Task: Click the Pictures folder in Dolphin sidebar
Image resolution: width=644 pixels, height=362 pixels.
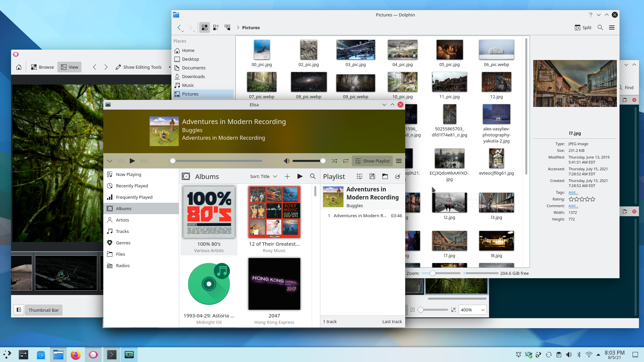Action: 190,94
